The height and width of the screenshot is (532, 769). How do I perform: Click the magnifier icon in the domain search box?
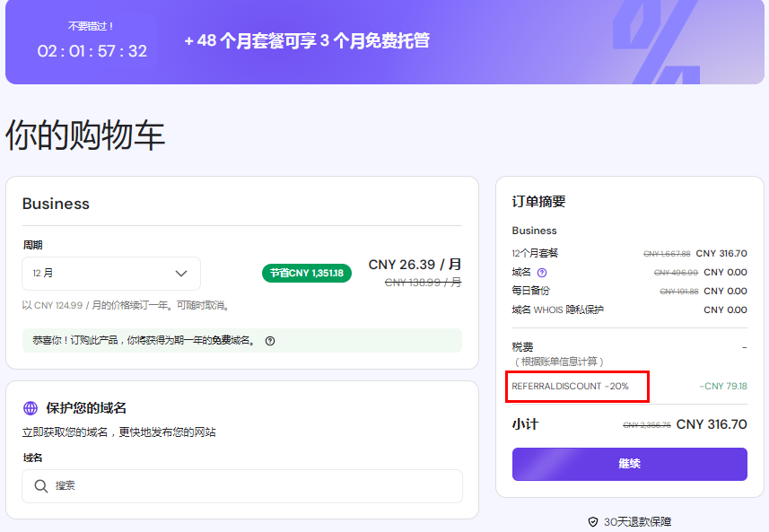pos(41,485)
